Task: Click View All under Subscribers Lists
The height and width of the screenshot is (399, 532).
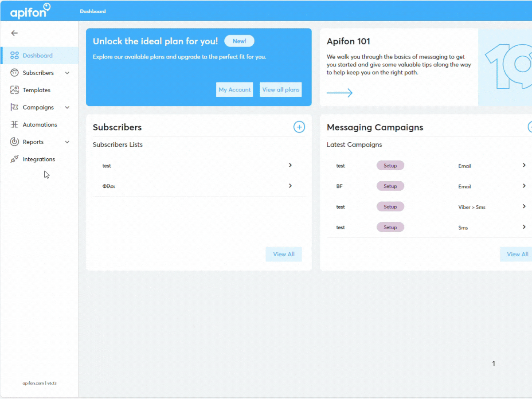Action: (284, 254)
